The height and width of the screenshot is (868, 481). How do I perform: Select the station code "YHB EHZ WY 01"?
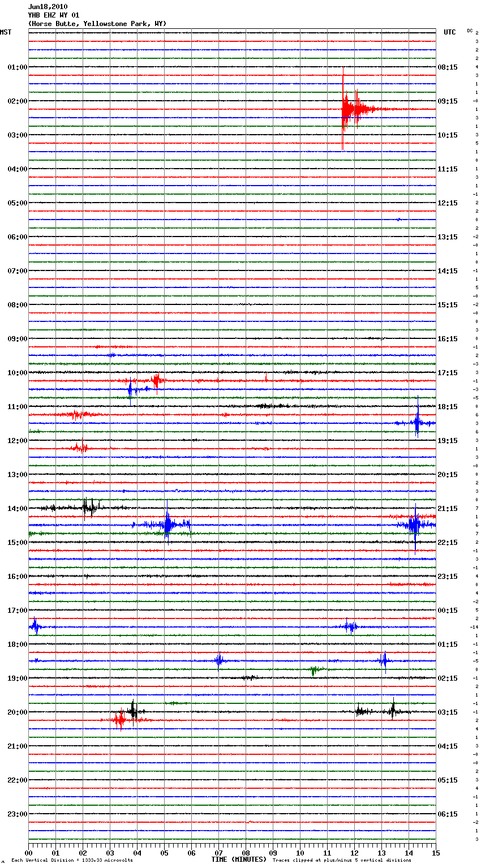[x=53, y=15]
